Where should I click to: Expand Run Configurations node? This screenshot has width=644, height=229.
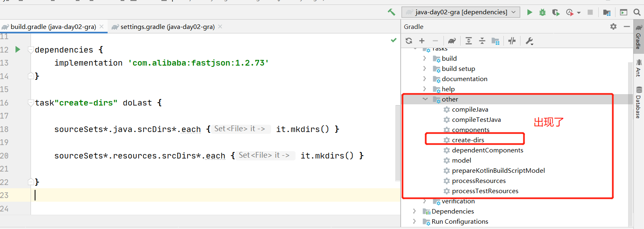[415, 221]
